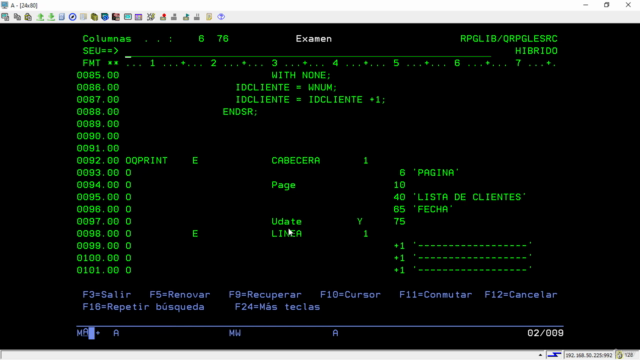
Task: Click the F24=Más teclas key label
Action: (x=278, y=307)
